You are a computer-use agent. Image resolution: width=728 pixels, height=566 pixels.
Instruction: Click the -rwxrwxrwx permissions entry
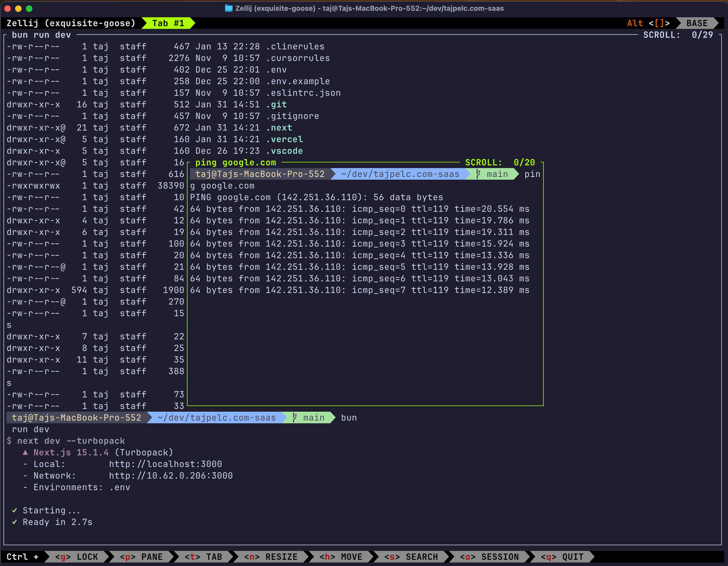(33, 186)
